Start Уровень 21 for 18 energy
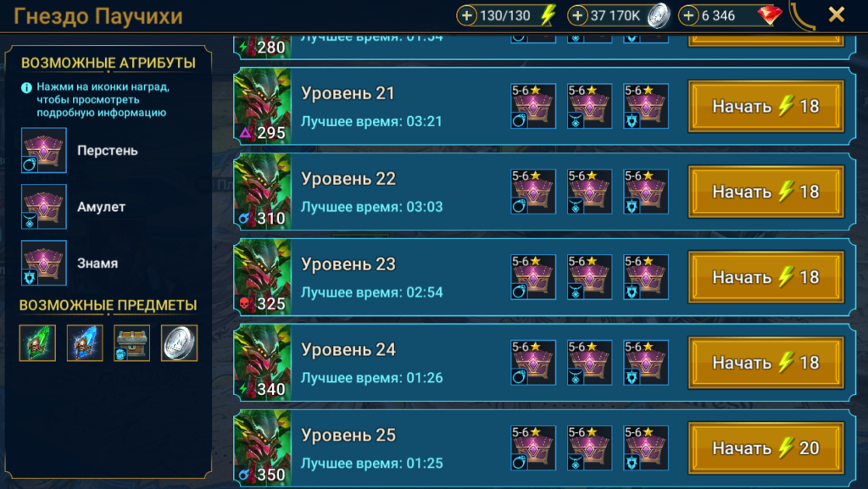Viewport: 868px width, 489px height. (x=766, y=106)
